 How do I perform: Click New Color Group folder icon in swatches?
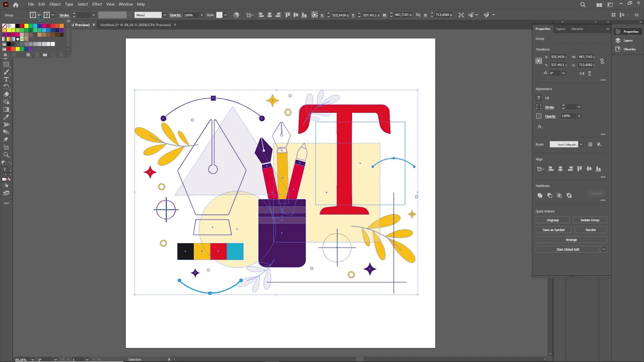coord(45,55)
